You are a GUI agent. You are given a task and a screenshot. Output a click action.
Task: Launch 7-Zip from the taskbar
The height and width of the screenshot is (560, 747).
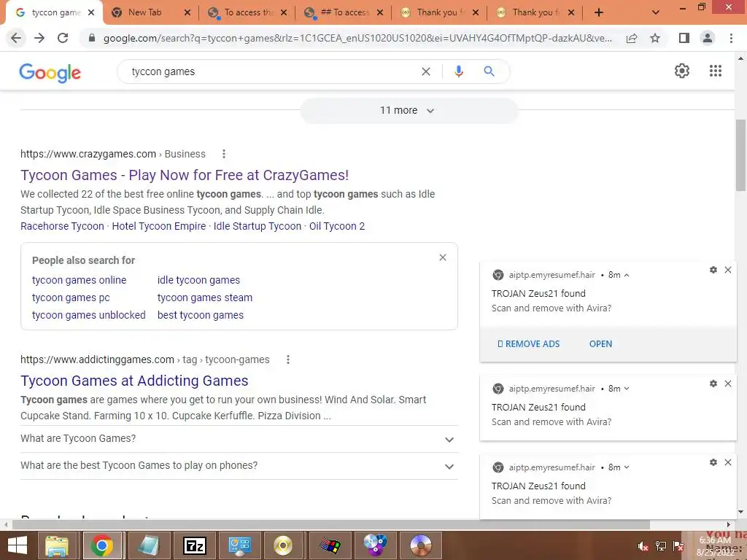pyautogui.click(x=194, y=545)
